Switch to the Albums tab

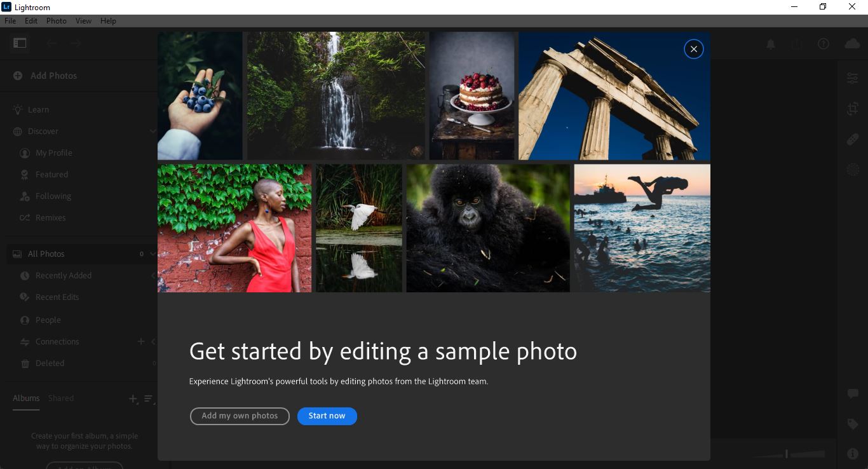click(x=26, y=398)
